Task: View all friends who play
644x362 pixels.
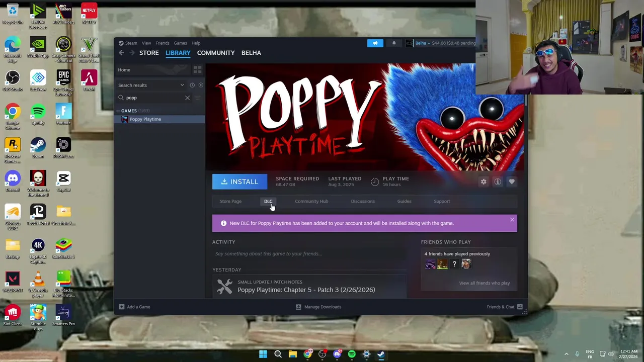Action: 485,283
